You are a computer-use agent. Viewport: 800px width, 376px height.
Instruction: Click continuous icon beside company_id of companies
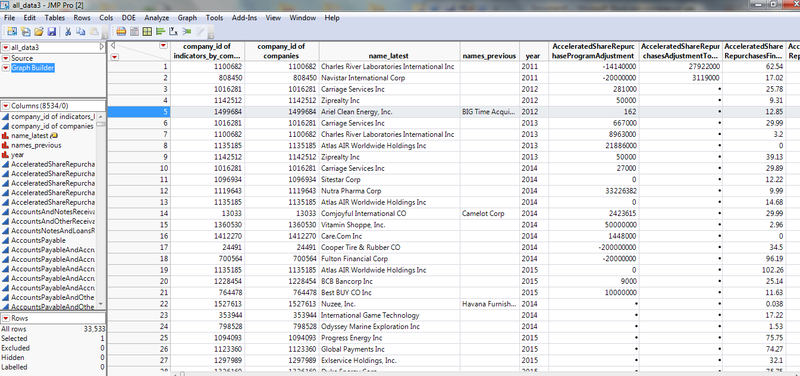coord(5,126)
